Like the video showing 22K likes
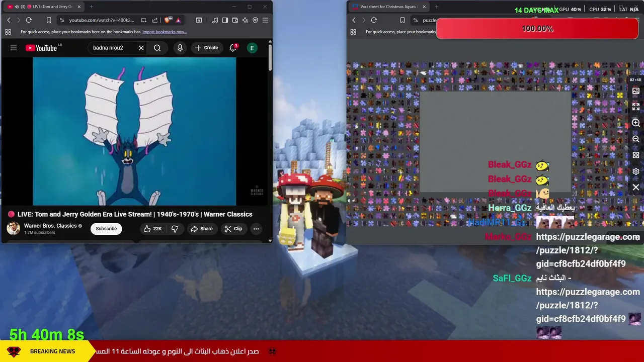 click(152, 229)
